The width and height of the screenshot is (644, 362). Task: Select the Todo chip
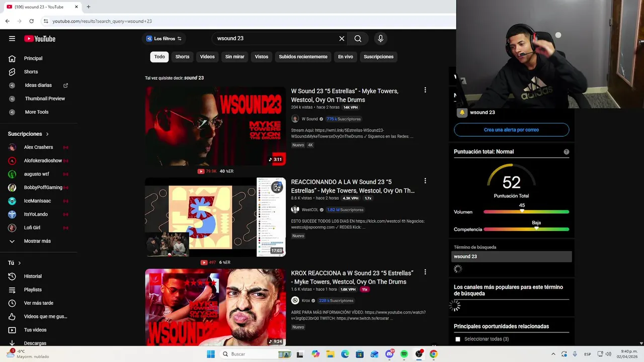(x=159, y=57)
